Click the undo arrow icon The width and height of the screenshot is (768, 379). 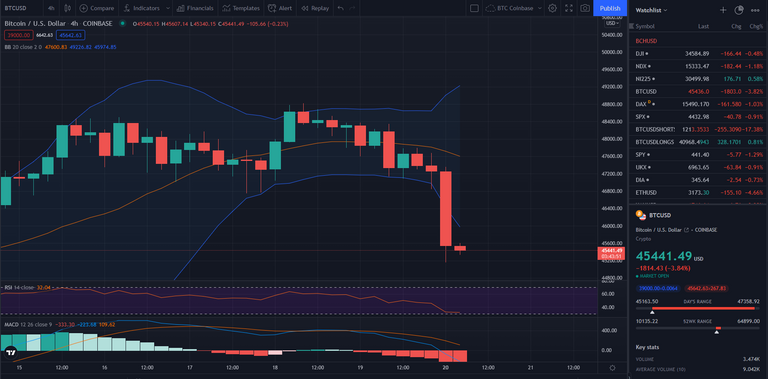coord(341,8)
